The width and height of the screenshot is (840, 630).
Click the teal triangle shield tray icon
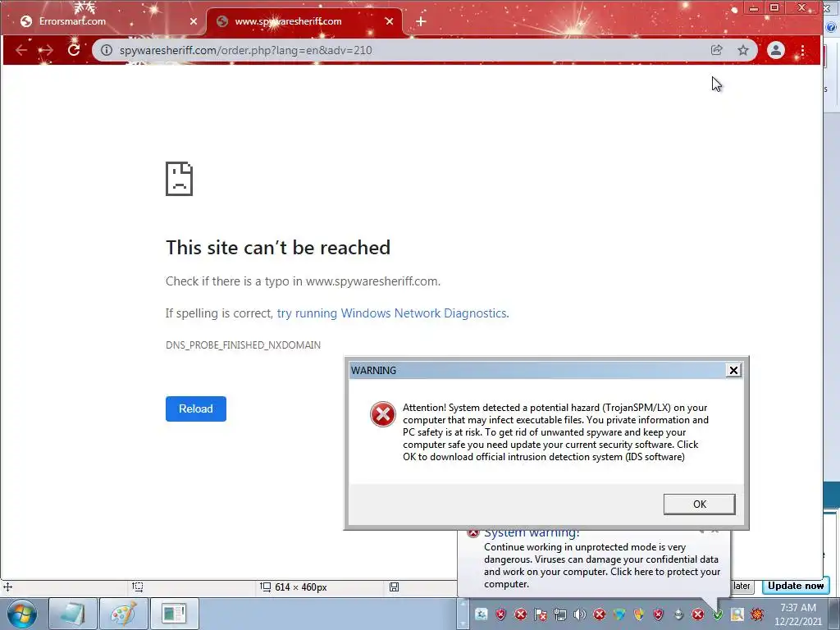(x=619, y=614)
